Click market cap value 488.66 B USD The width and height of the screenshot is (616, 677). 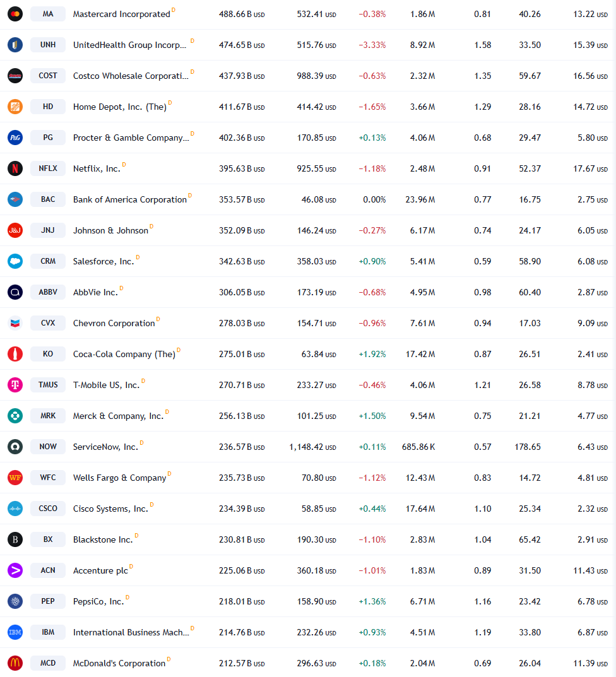click(242, 15)
